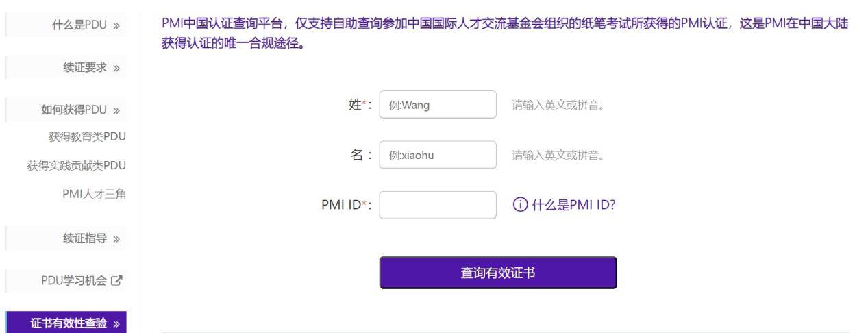
Task: Go to the 续证指导 sidebar item
Action: point(66,238)
